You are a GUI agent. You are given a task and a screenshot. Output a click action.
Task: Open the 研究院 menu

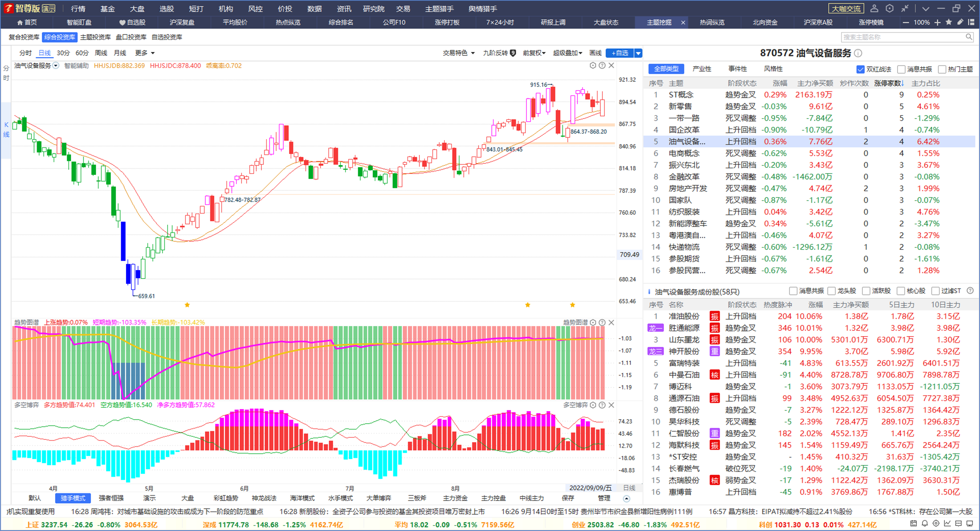tap(374, 8)
